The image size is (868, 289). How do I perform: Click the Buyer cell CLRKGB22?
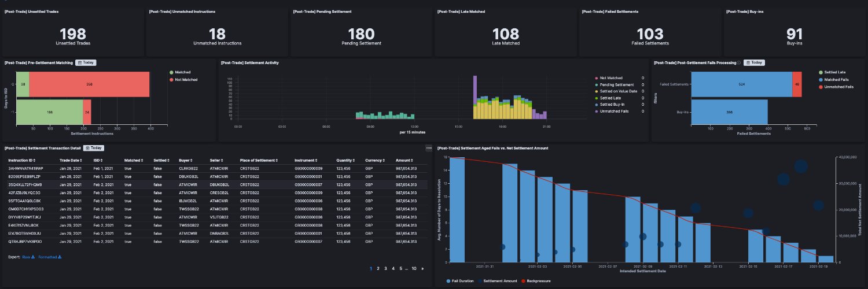(189, 168)
